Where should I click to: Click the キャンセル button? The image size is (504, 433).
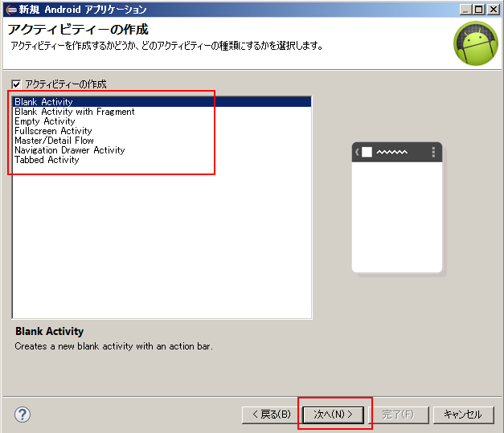click(x=463, y=415)
